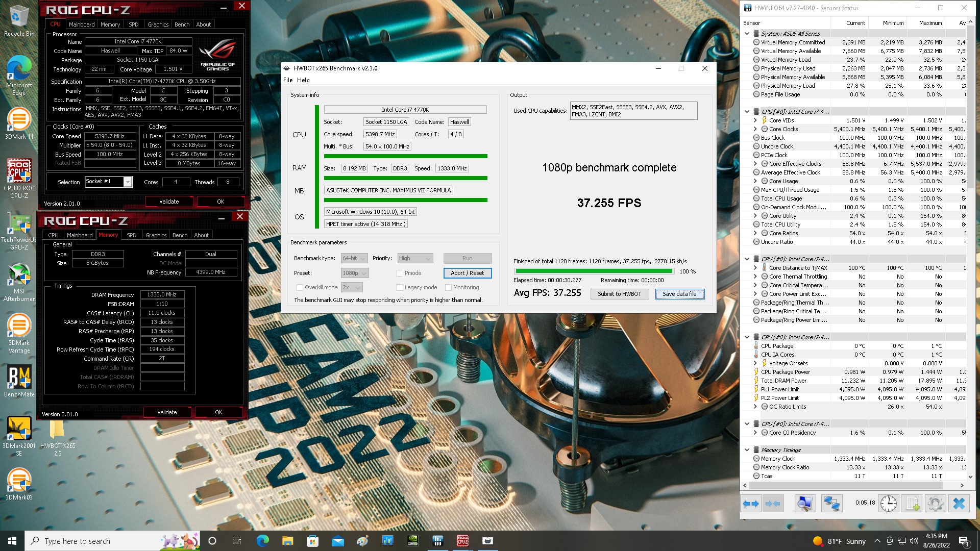Screen dimensions: 980x551
Task: Open 3DMark2001 SE desktop shortcut
Action: (19, 437)
